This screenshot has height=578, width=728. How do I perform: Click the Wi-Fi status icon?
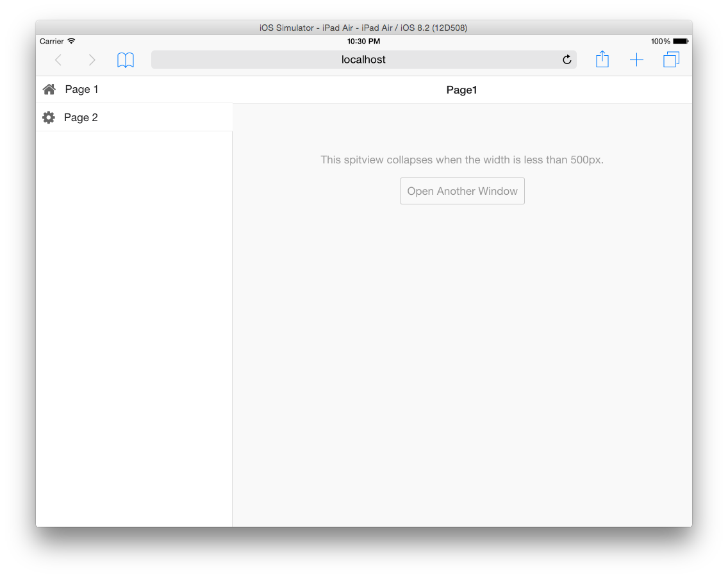pyautogui.click(x=71, y=41)
